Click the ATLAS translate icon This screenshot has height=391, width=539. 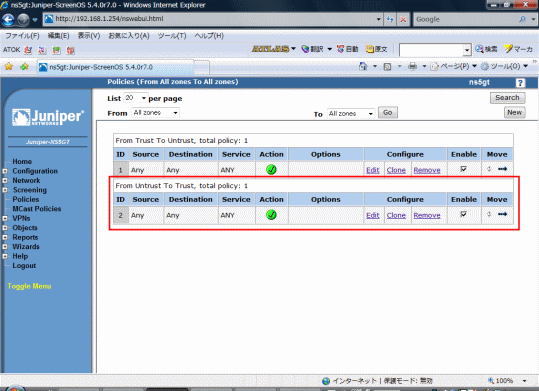point(305,49)
